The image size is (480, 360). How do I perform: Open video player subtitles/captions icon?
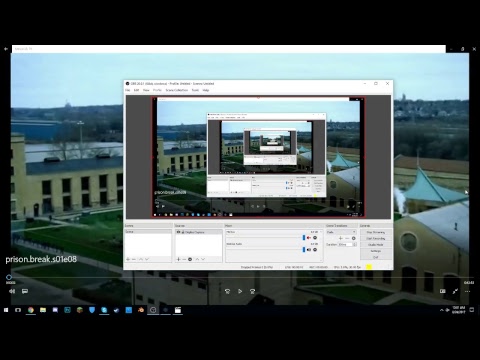25,291
